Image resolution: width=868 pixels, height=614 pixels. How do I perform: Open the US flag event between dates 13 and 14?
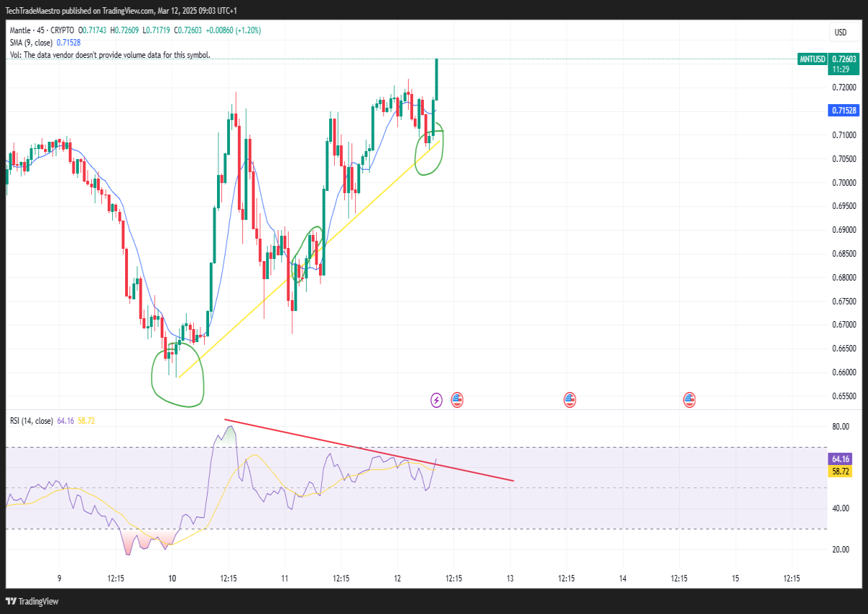pos(570,399)
